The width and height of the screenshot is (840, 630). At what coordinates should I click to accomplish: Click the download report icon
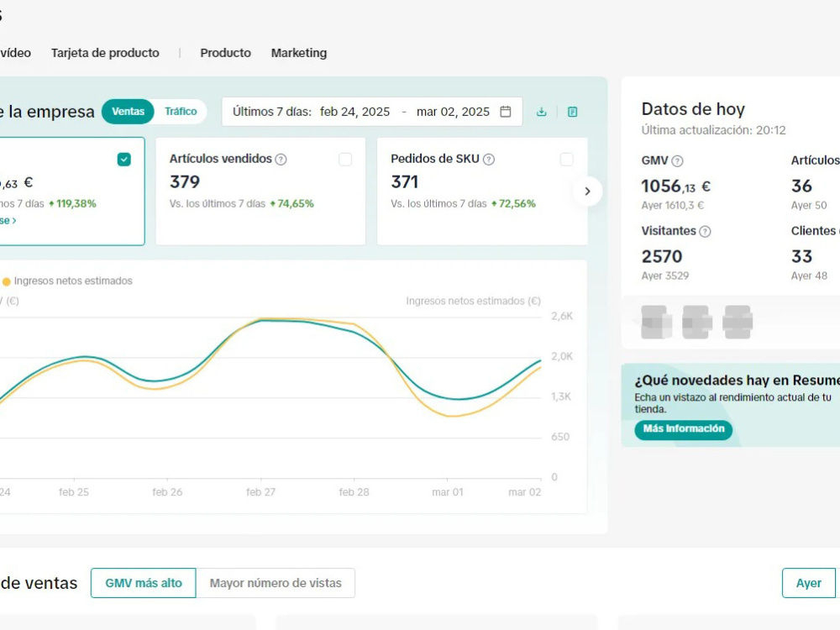[x=542, y=112]
